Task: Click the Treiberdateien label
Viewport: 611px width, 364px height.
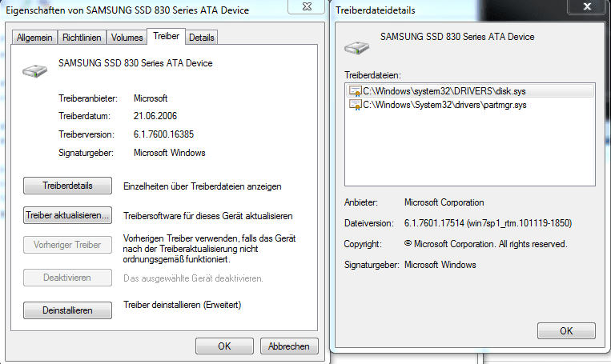Action: pyautogui.click(x=372, y=75)
